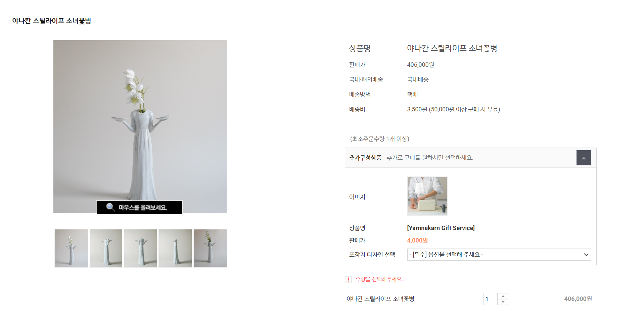This screenshot has height=322, width=644.
Task: Click the main product vase image
Action: [x=140, y=127]
